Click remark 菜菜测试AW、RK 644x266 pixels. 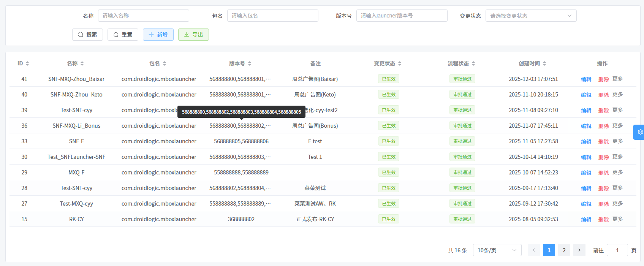pyautogui.click(x=315, y=204)
